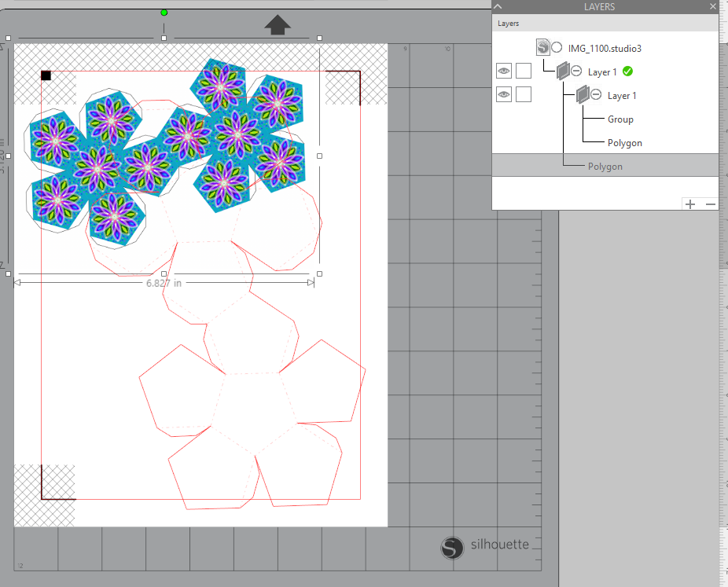Image resolution: width=728 pixels, height=587 pixels.
Task: Click the dark arrow mat orientation marker
Action: 279,25
